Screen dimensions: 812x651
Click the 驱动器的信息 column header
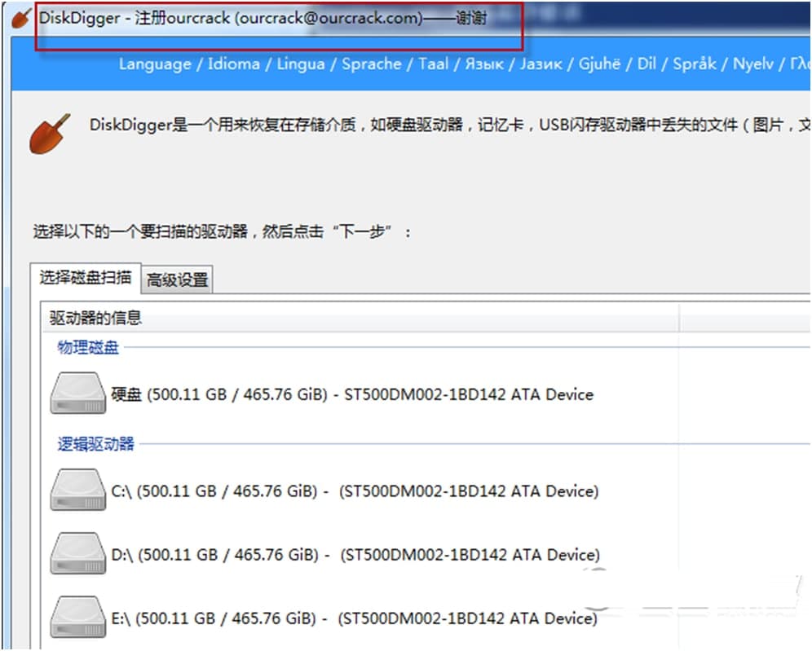tap(91, 318)
